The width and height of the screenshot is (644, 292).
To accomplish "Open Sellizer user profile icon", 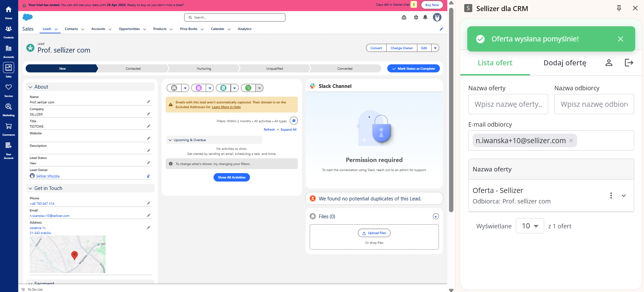I will click(x=609, y=63).
